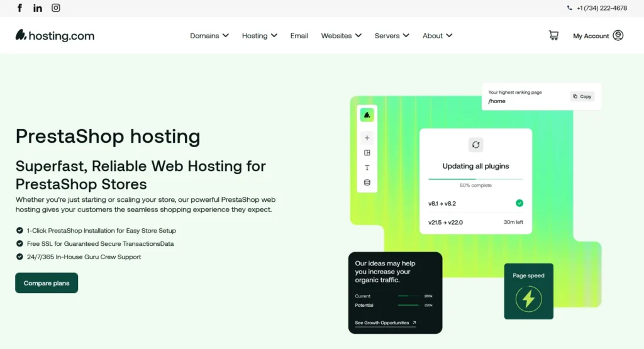Go to the Email navigation item

299,36
